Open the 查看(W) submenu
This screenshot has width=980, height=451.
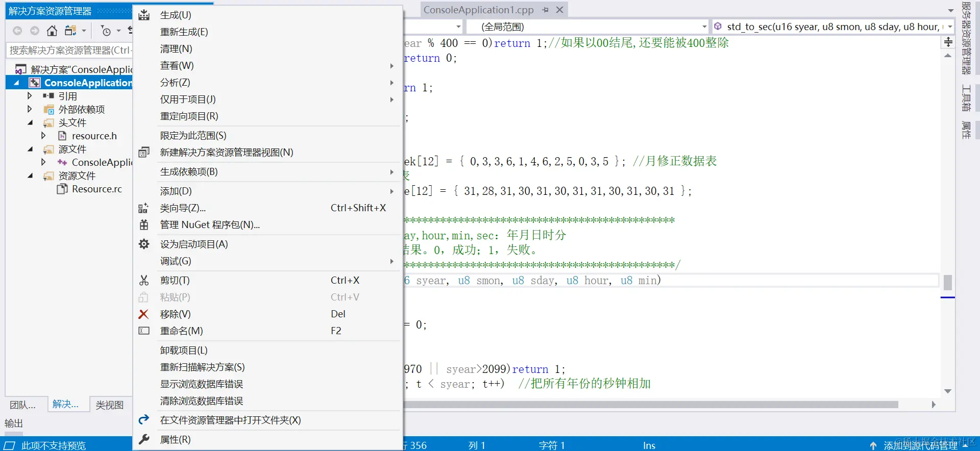[x=268, y=66]
